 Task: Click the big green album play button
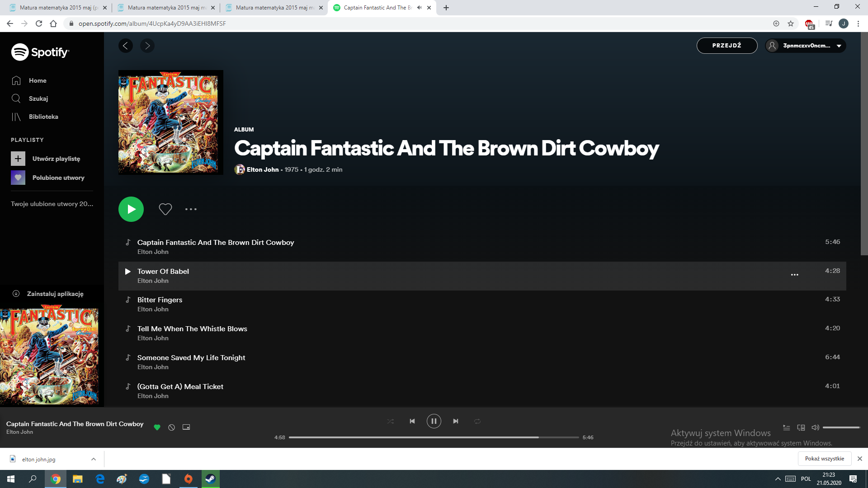coord(131,209)
